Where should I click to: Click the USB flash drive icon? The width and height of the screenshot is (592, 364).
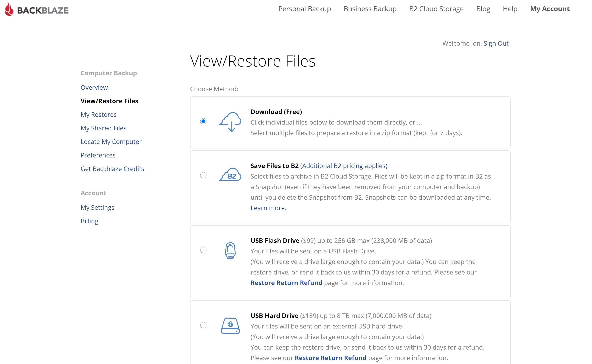pos(230,251)
